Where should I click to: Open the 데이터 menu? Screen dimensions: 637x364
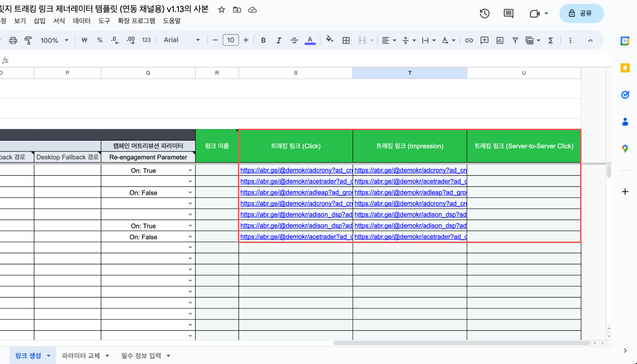(82, 20)
